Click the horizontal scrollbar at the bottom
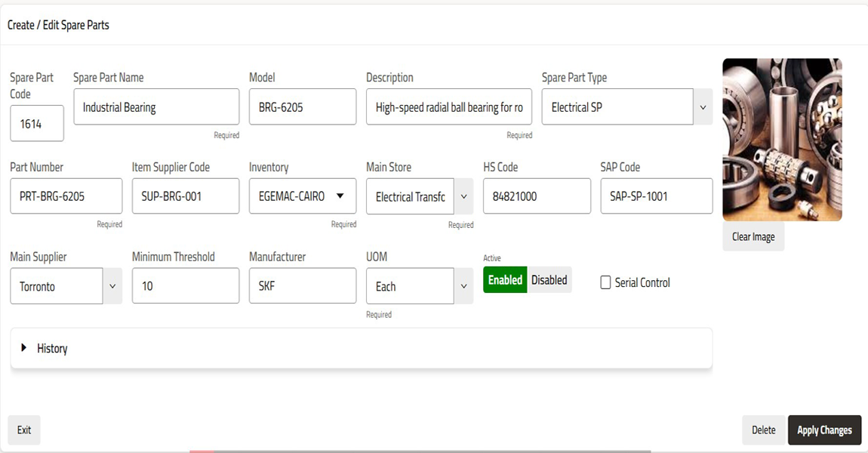868x453 pixels. click(x=423, y=451)
